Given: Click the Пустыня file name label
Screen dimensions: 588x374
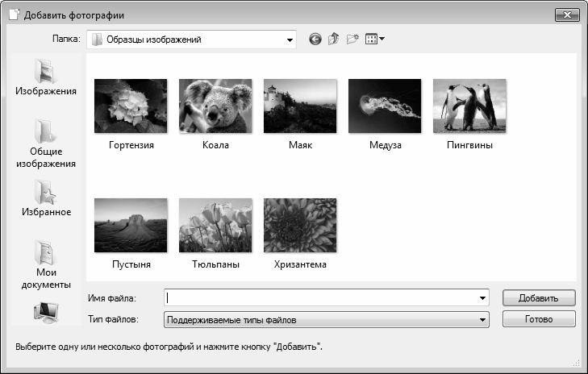Looking at the screenshot, I should pos(131,264).
